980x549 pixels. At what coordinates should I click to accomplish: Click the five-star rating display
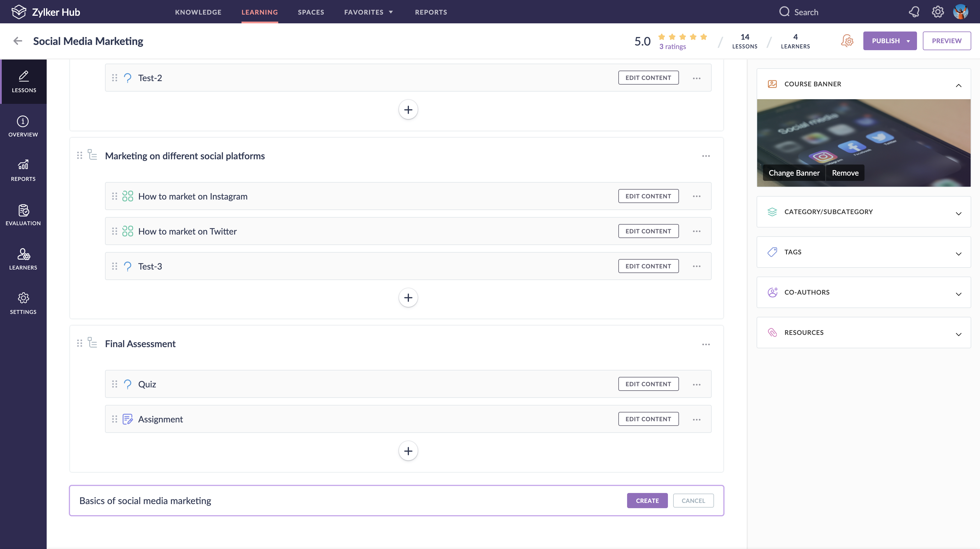(x=682, y=37)
